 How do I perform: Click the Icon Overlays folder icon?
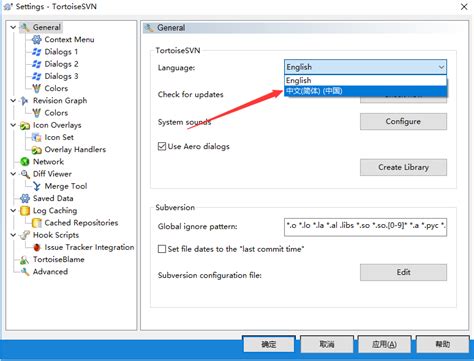(25, 125)
